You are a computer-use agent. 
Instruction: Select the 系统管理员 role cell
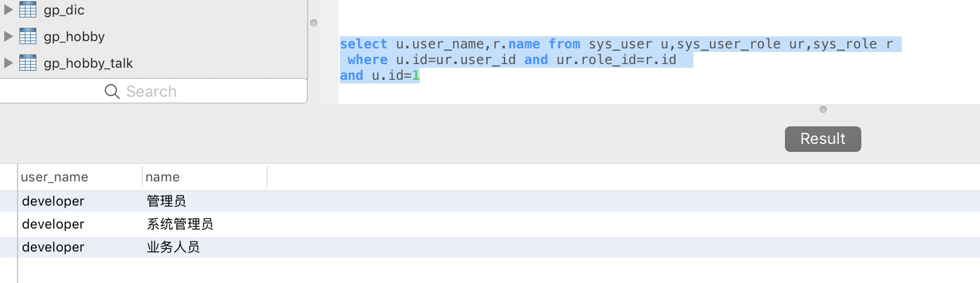(180, 224)
